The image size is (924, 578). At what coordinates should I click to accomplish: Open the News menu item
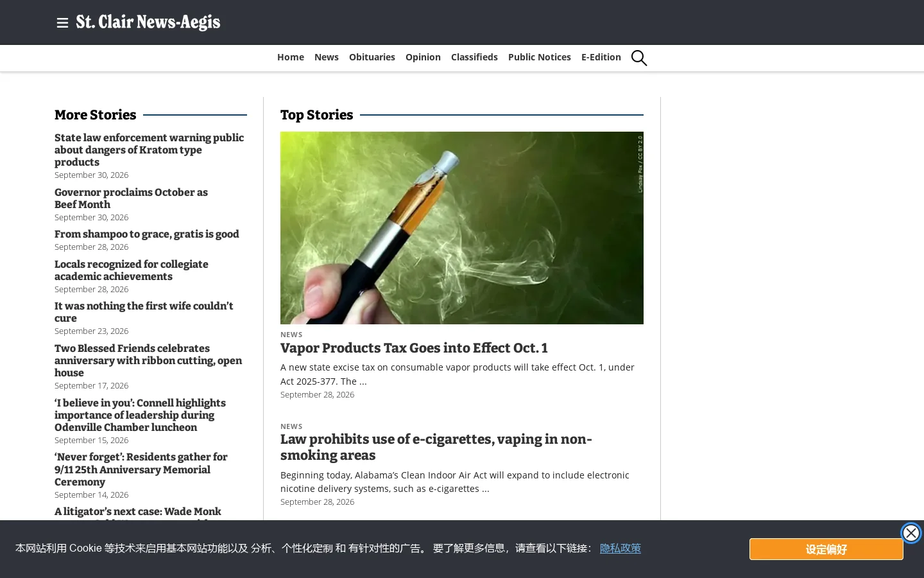pyautogui.click(x=327, y=57)
